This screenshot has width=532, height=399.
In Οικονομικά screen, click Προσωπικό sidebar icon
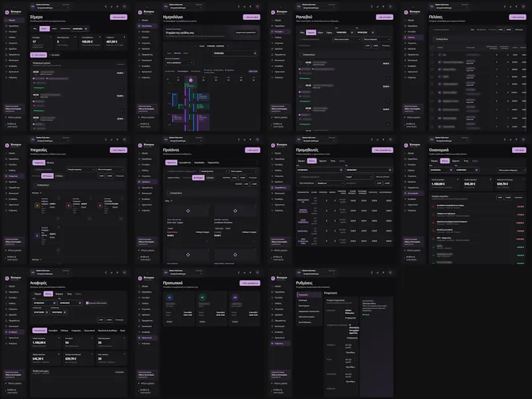(406, 205)
